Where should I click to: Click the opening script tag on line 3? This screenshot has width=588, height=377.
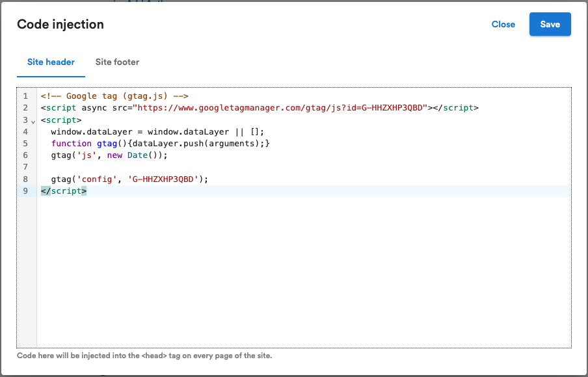pos(61,120)
